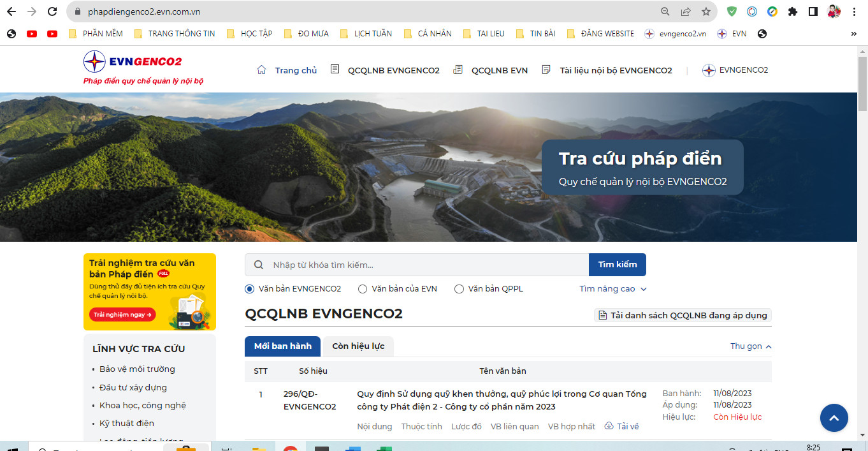Open the green shield ad-blocker extension
868x451 pixels.
click(732, 11)
